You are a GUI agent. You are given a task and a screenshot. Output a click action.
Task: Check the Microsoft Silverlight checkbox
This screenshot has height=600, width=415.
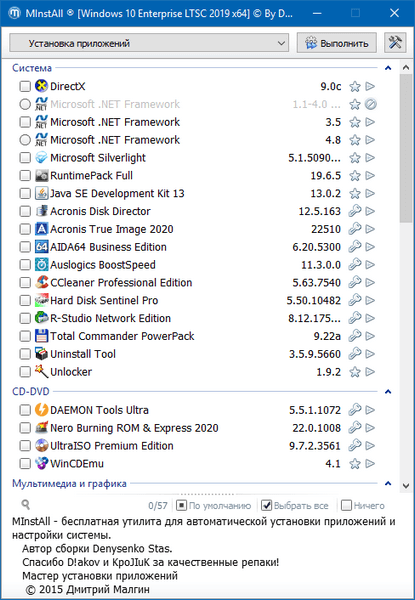coord(25,158)
